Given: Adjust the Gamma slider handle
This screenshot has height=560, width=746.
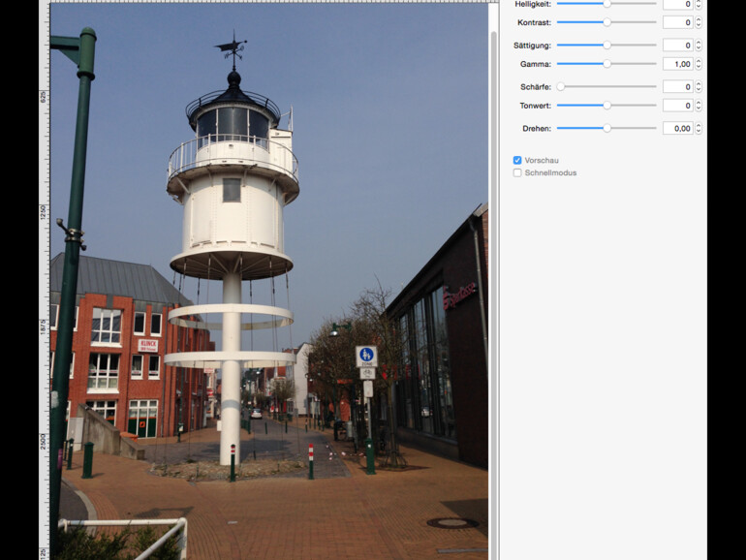Looking at the screenshot, I should coord(607,64).
